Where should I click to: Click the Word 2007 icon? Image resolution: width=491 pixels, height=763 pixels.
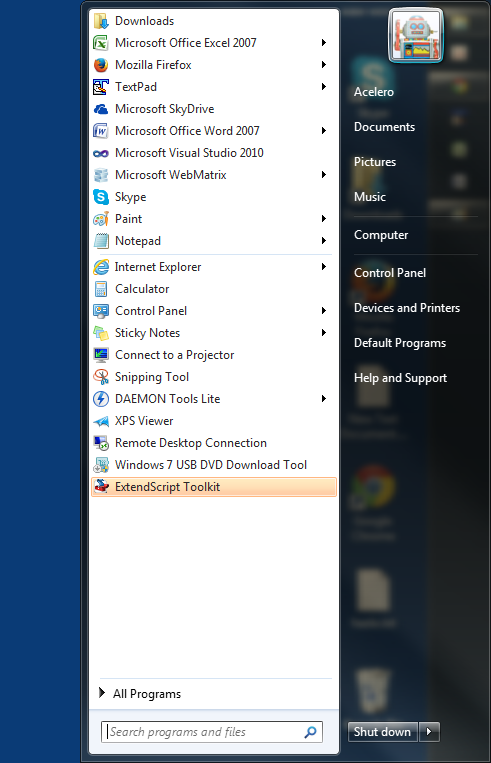(101, 131)
